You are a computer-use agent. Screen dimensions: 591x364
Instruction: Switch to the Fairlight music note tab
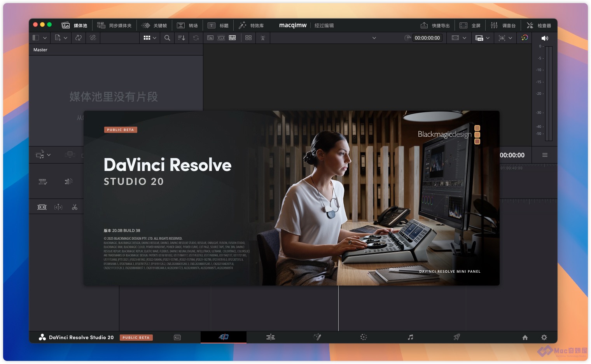tap(410, 337)
